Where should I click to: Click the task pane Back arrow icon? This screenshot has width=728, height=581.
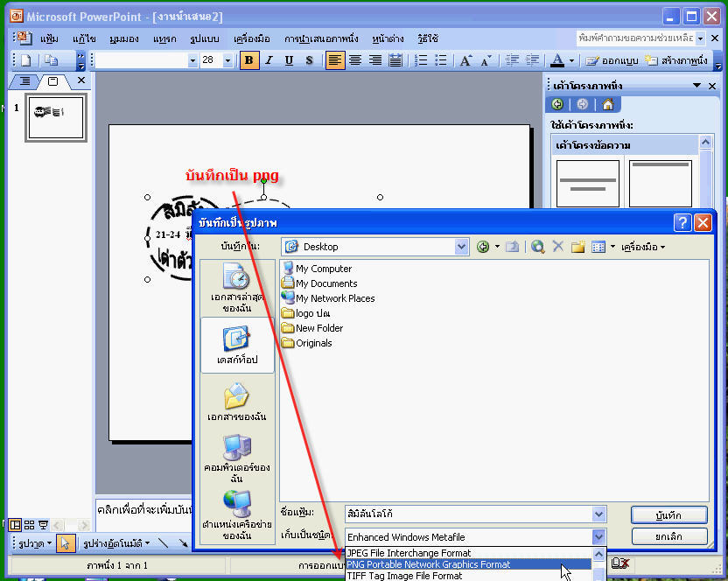coord(557,104)
